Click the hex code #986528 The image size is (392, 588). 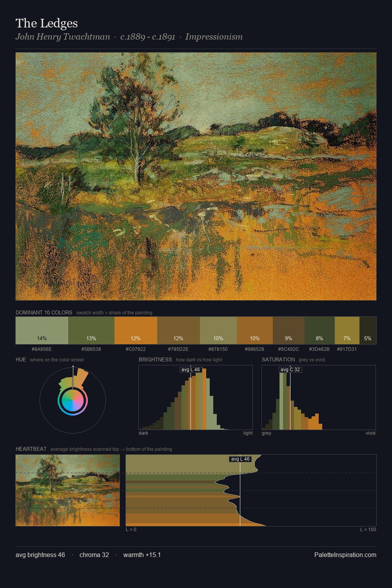[x=255, y=349]
